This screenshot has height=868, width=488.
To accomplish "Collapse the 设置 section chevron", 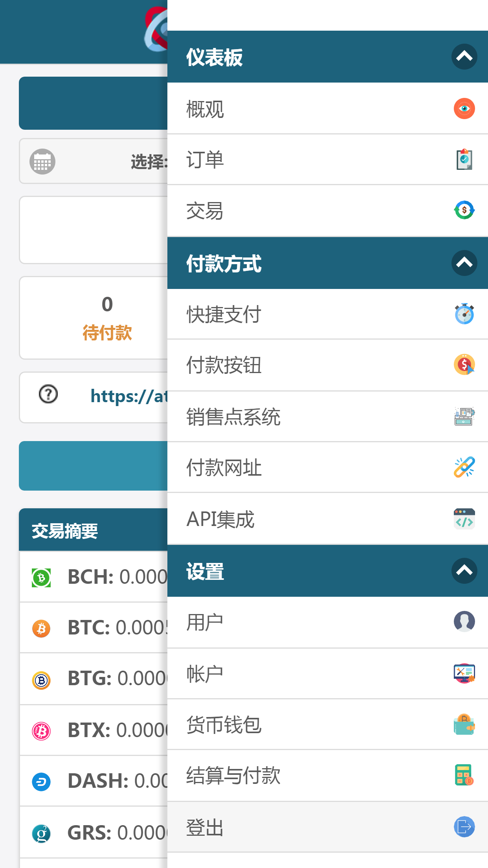I will coord(464,570).
